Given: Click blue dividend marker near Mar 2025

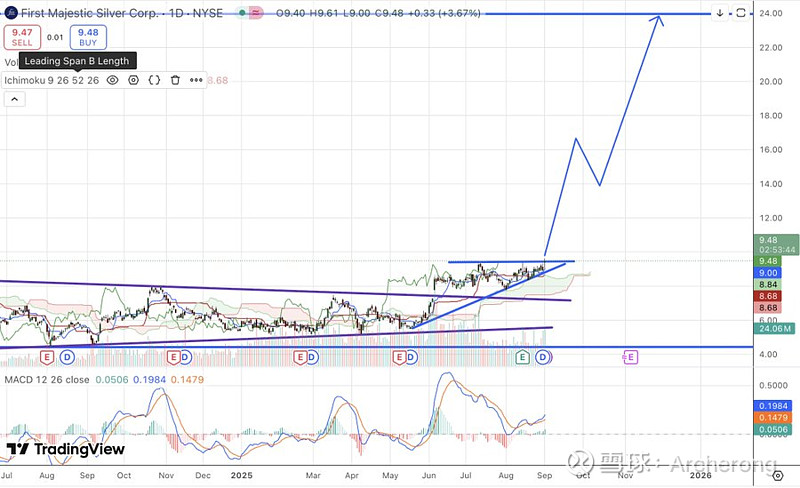Looking at the screenshot, I should pyautogui.click(x=311, y=357).
